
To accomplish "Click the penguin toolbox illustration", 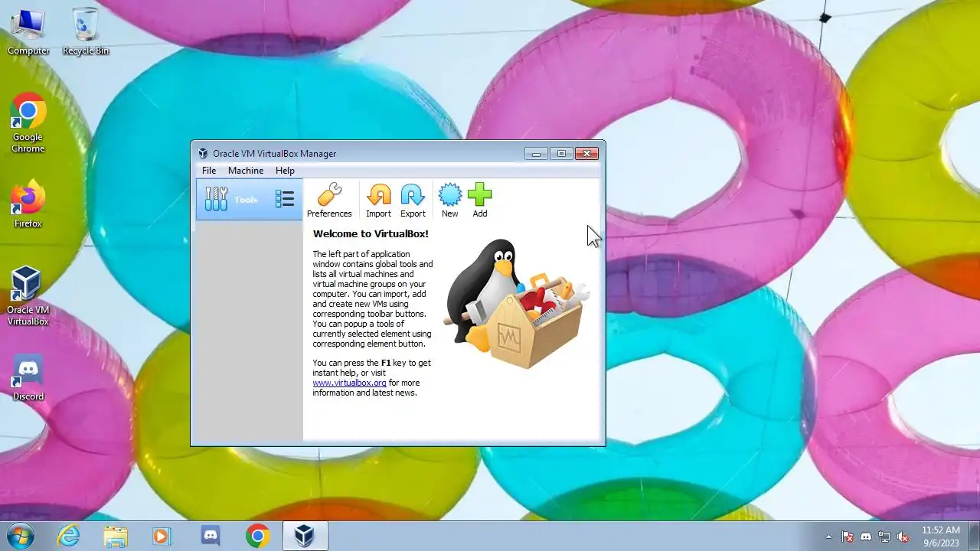I will (x=518, y=304).
